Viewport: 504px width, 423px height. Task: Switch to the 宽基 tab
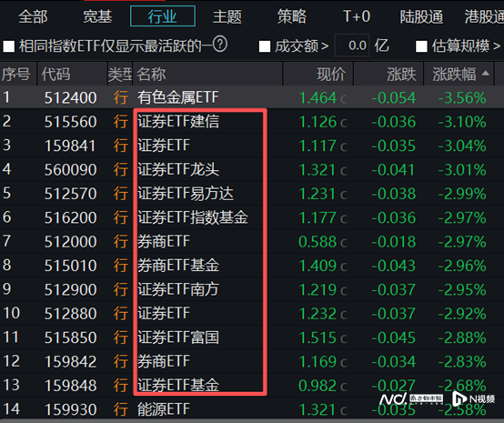(97, 16)
